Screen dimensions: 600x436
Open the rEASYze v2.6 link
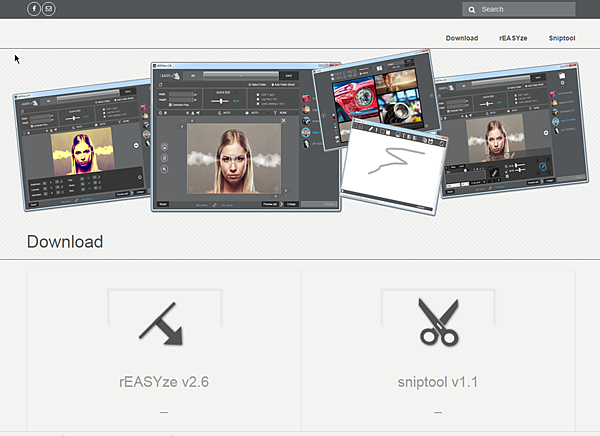[x=164, y=382]
